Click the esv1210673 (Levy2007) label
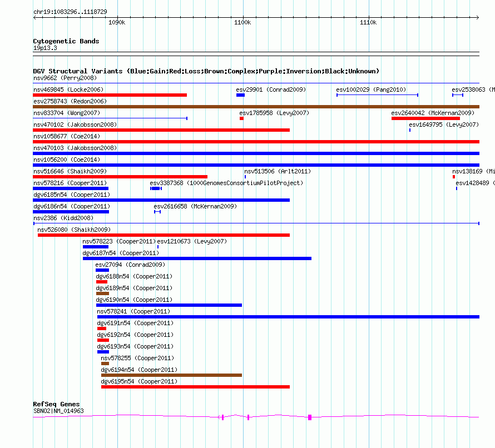 point(192,241)
